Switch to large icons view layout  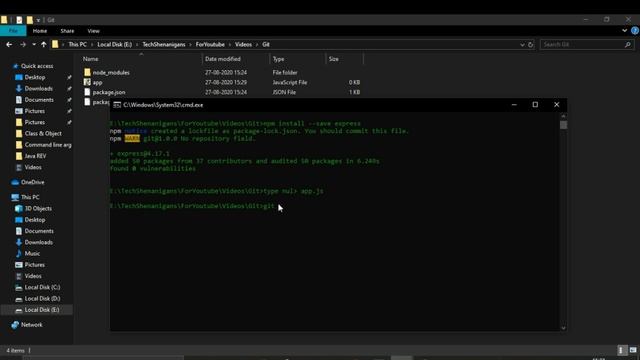[633, 350]
